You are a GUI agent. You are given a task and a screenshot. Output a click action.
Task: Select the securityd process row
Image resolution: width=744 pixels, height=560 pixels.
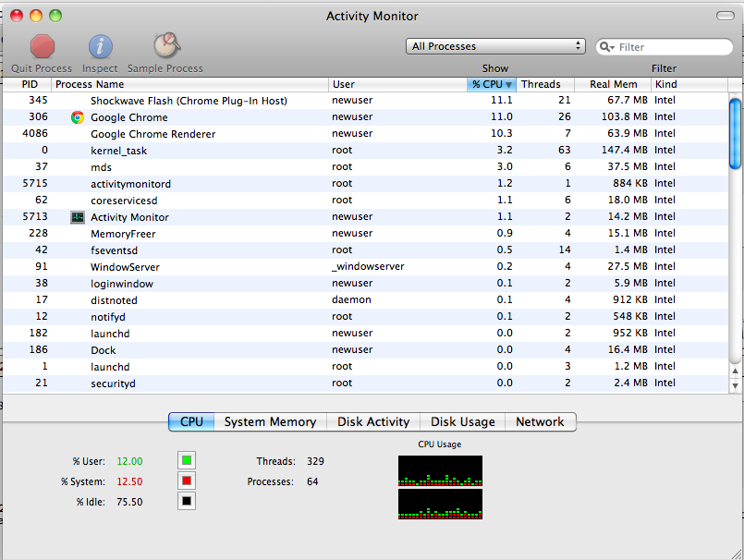pos(365,383)
